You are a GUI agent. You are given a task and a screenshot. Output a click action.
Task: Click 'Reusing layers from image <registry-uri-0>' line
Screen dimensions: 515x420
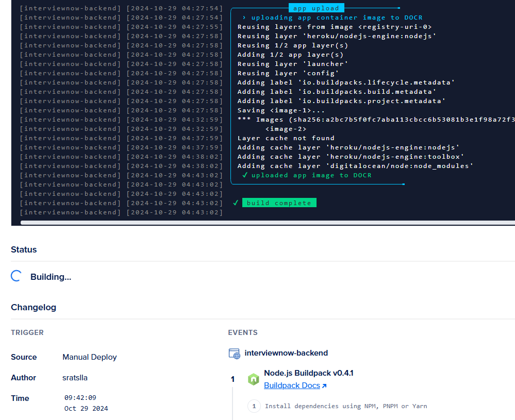pos(335,27)
